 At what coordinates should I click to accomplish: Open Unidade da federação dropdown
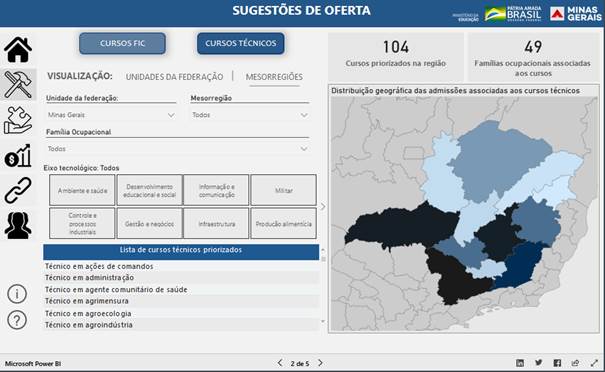111,115
